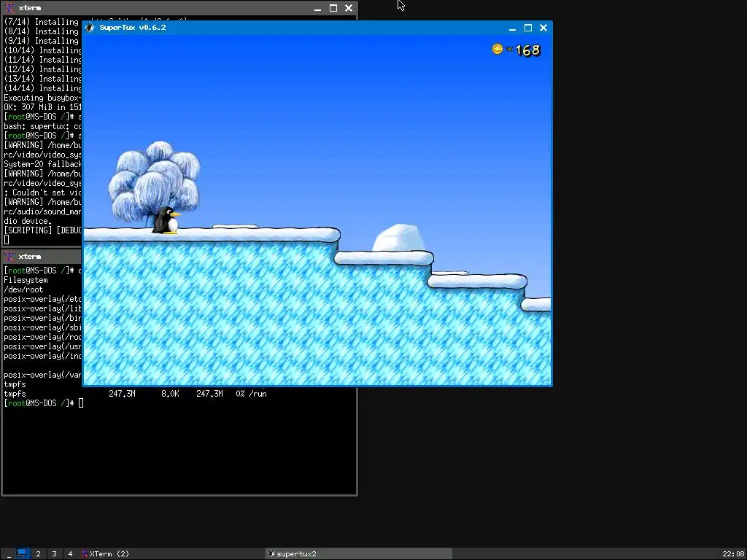
Task: Click the SuperTux v0.6.2 title text
Action: pyautogui.click(x=133, y=28)
